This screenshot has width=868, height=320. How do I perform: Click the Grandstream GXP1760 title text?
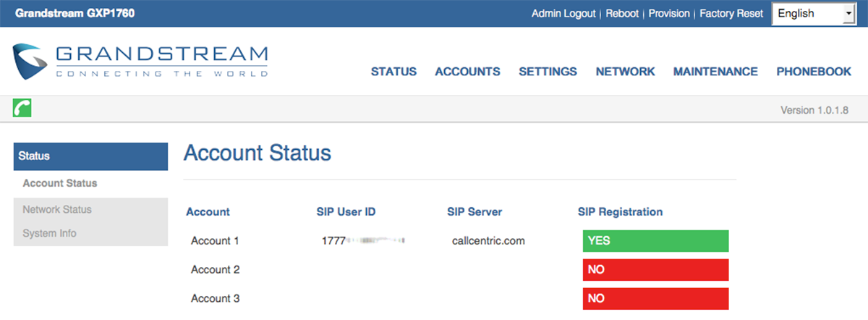[75, 14]
